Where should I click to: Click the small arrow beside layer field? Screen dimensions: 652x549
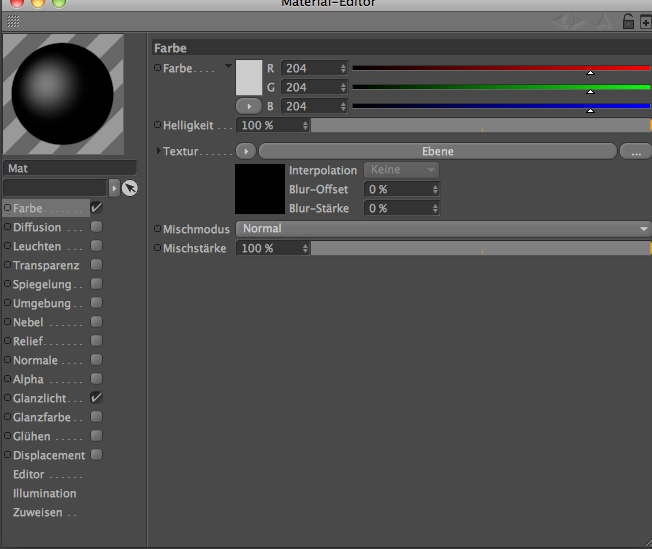(114, 188)
